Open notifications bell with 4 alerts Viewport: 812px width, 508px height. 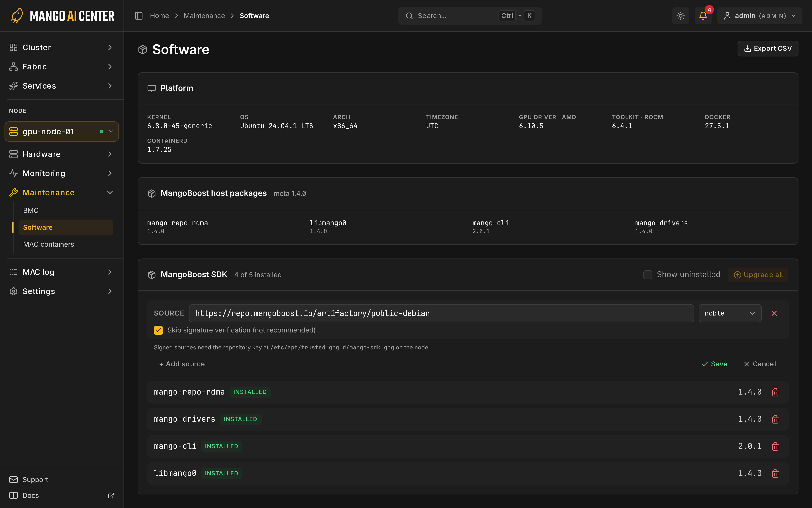[703, 16]
